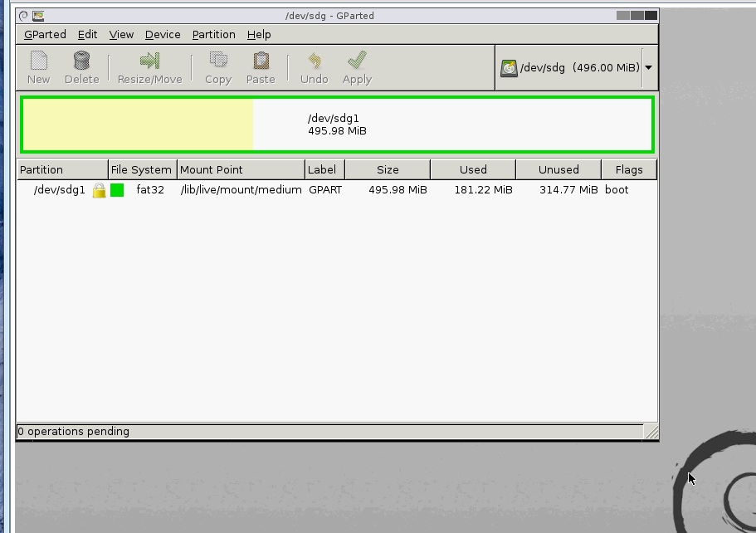756x533 pixels.
Task: Click the lock icon beside /dev/sdg1
Action: 99,190
